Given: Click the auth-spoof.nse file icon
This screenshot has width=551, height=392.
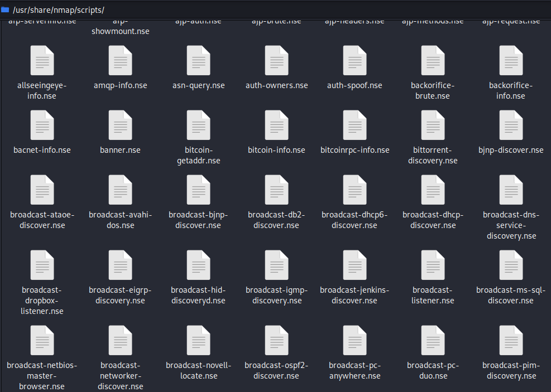Looking at the screenshot, I should click(x=354, y=60).
